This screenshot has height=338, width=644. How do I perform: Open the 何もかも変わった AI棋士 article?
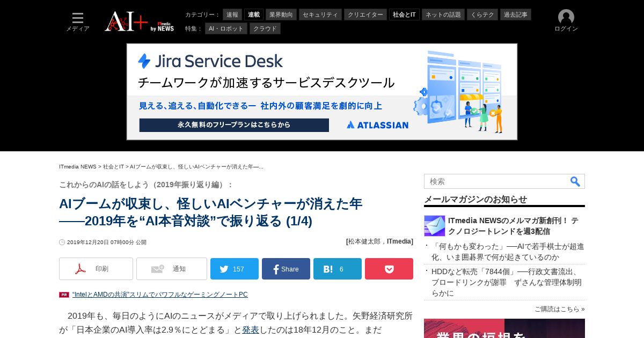tap(508, 252)
